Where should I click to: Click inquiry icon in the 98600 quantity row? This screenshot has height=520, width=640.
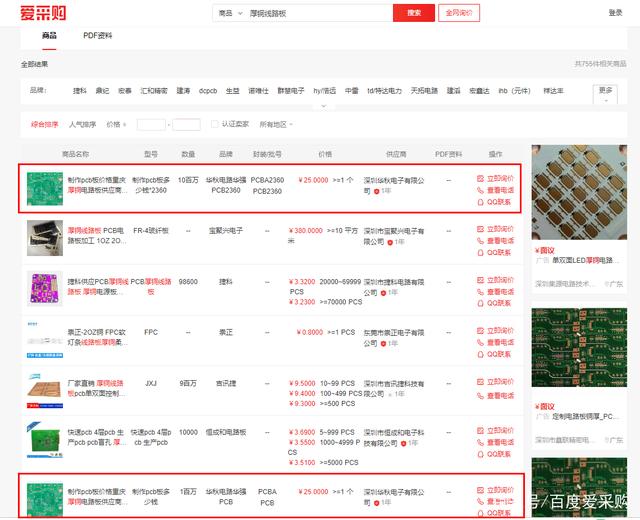[480, 280]
